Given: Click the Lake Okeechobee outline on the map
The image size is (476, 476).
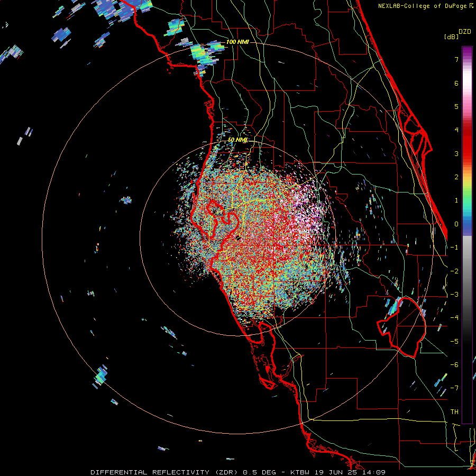Looking at the screenshot, I should click(x=401, y=327).
